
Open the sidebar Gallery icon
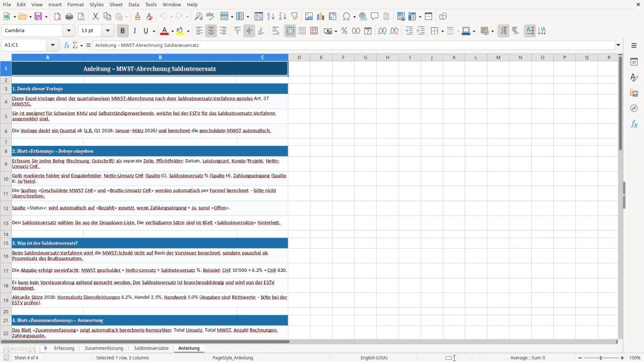[x=634, y=93]
